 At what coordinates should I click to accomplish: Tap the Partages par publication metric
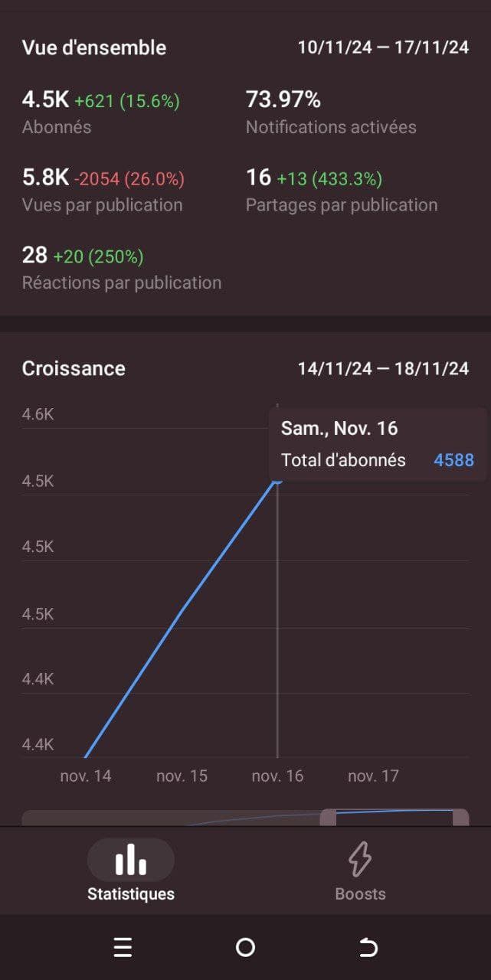342,205
